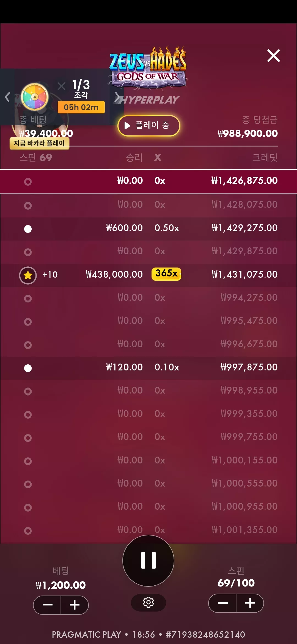The width and height of the screenshot is (297, 644).
Task: Select the ₩600.00 win row marker
Action: tap(28, 229)
